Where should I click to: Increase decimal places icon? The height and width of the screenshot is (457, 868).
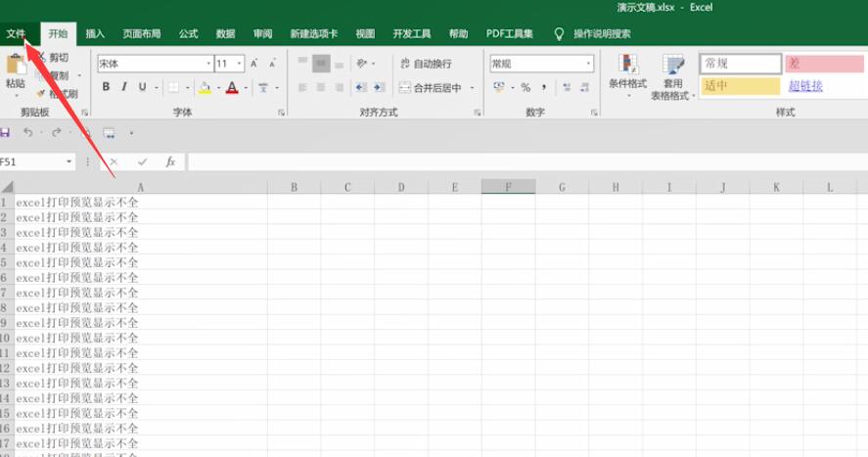click(567, 87)
